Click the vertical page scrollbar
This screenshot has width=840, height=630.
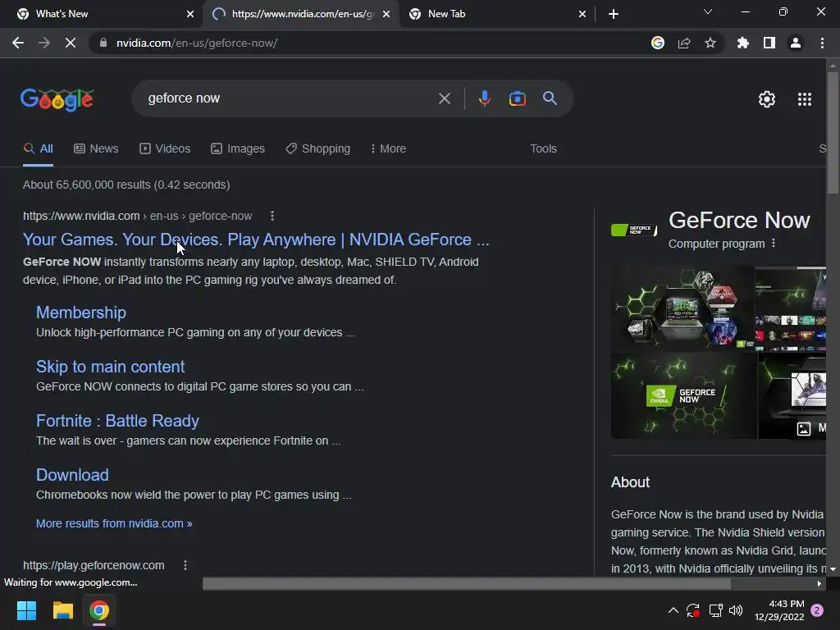[x=833, y=134]
